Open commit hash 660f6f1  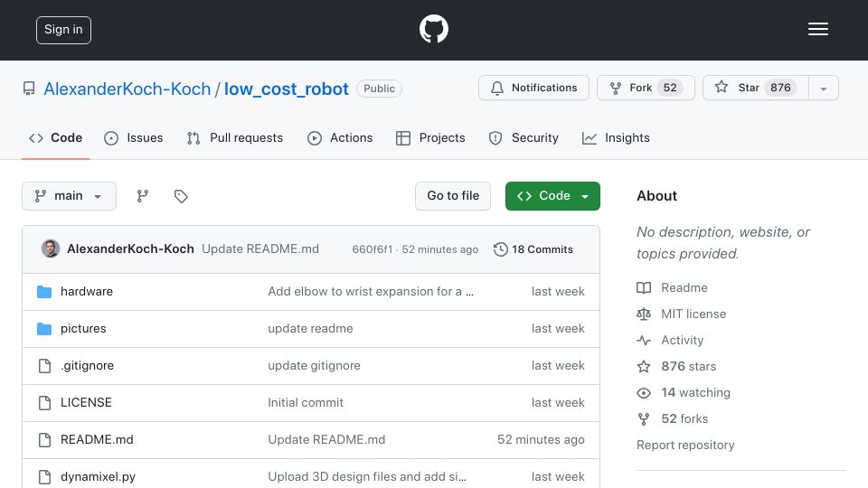[373, 249]
